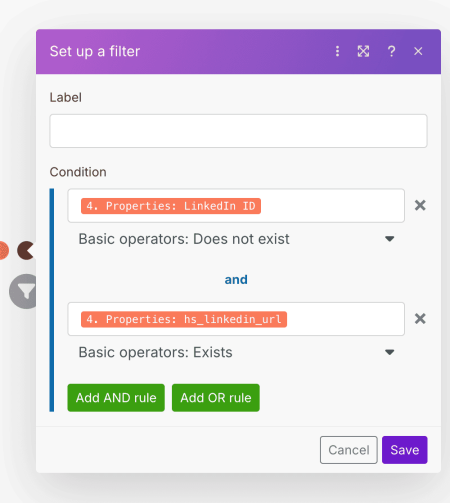Click the gray funnel filter icon
This screenshot has width=450, height=503.
[x=24, y=291]
